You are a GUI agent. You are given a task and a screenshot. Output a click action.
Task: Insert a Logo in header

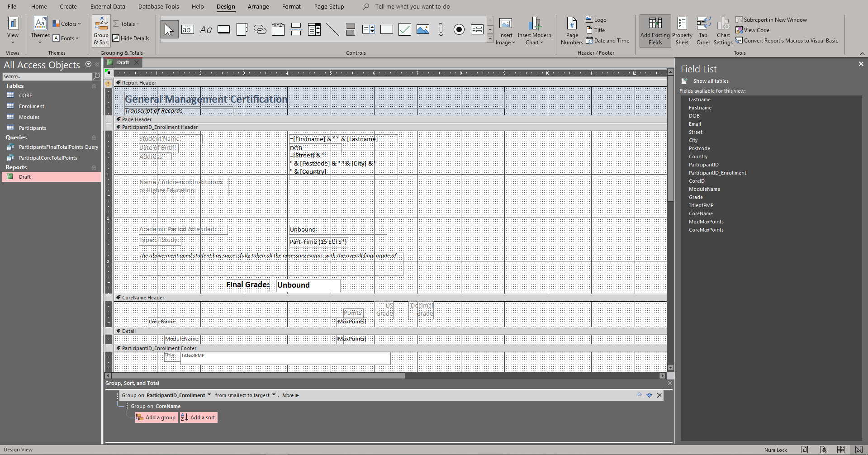click(x=596, y=20)
